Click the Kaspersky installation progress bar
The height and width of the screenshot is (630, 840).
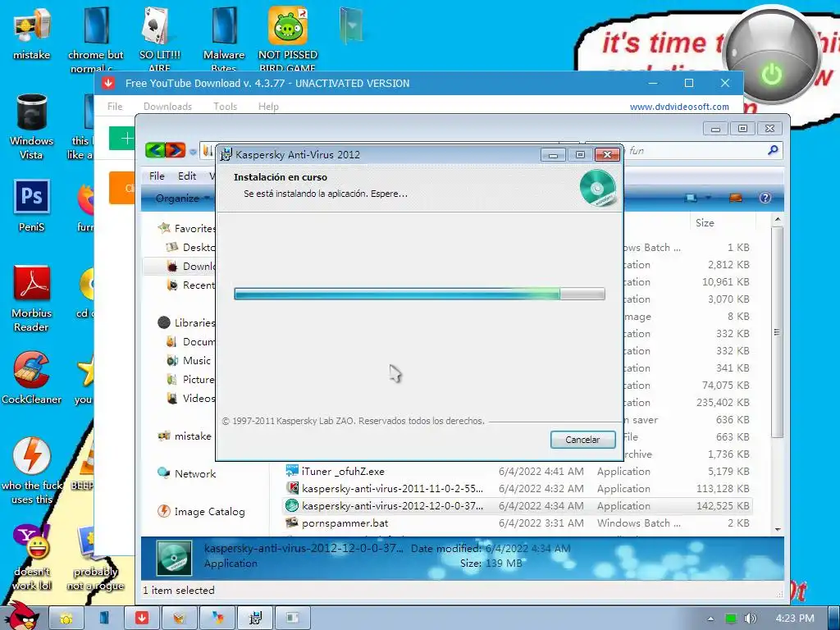pyautogui.click(x=419, y=294)
